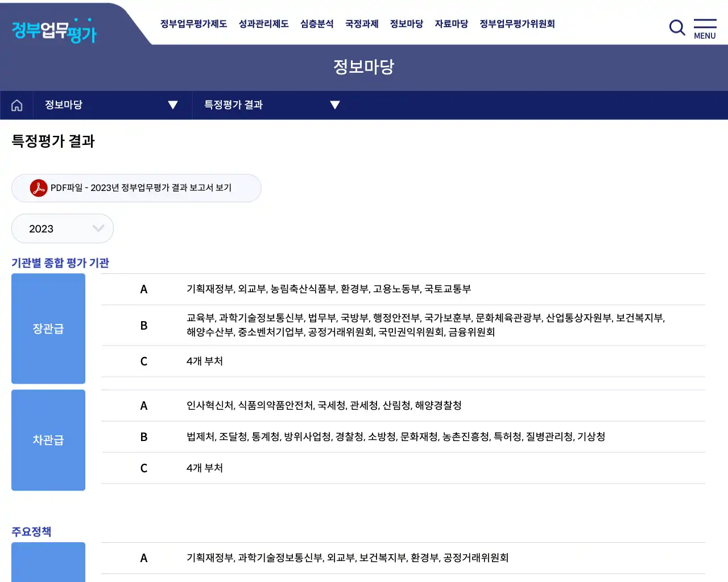Open the search magnifier icon
This screenshot has height=582, width=728.
coord(677,27)
